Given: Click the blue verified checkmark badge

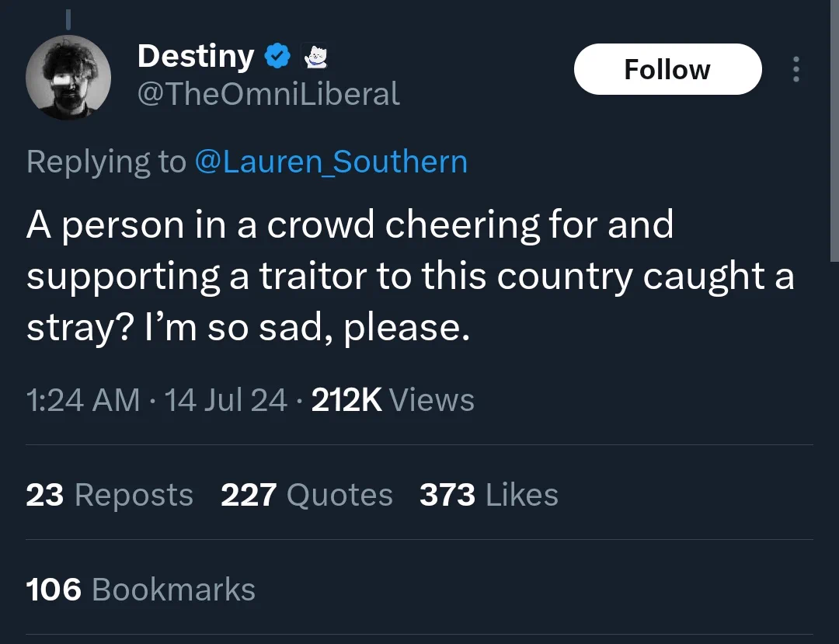Looking at the screenshot, I should coord(277,56).
